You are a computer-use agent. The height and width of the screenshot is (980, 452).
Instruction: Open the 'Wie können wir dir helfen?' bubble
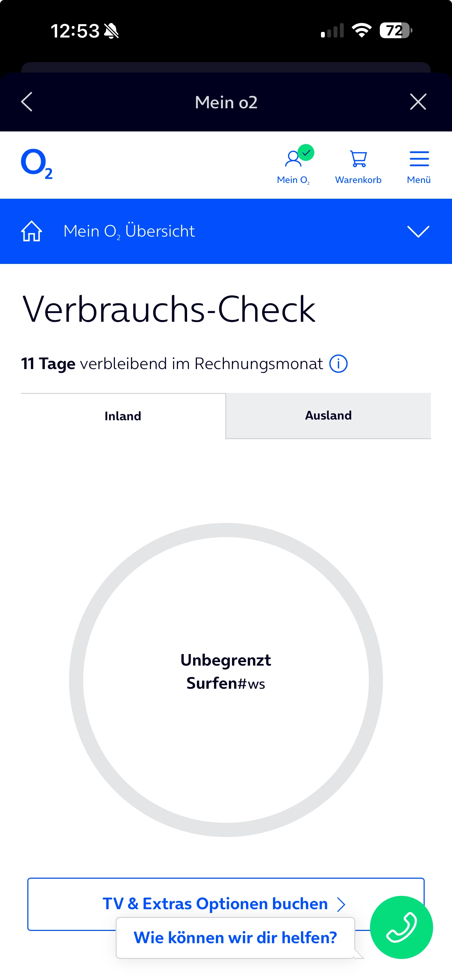point(235,937)
